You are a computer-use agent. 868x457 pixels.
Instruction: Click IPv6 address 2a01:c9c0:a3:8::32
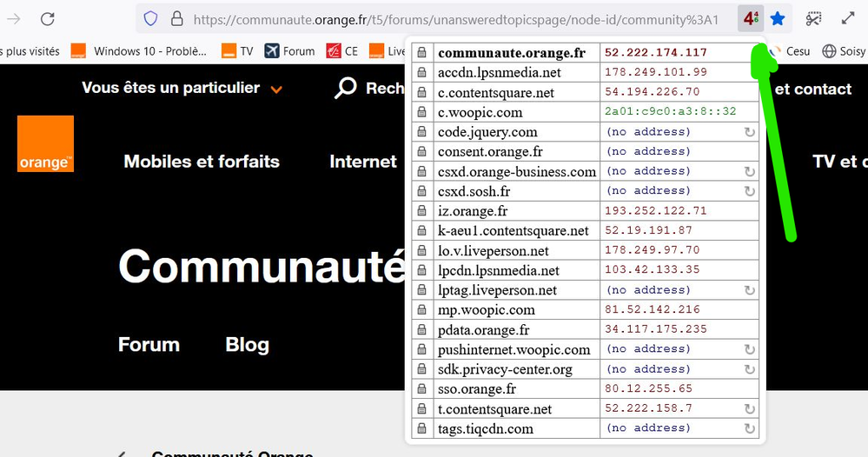click(x=671, y=111)
